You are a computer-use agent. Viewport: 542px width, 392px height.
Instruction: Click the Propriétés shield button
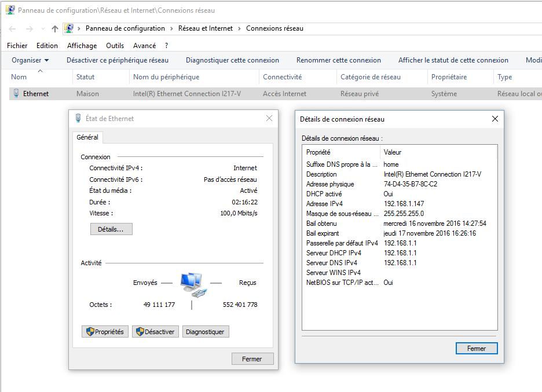click(105, 332)
